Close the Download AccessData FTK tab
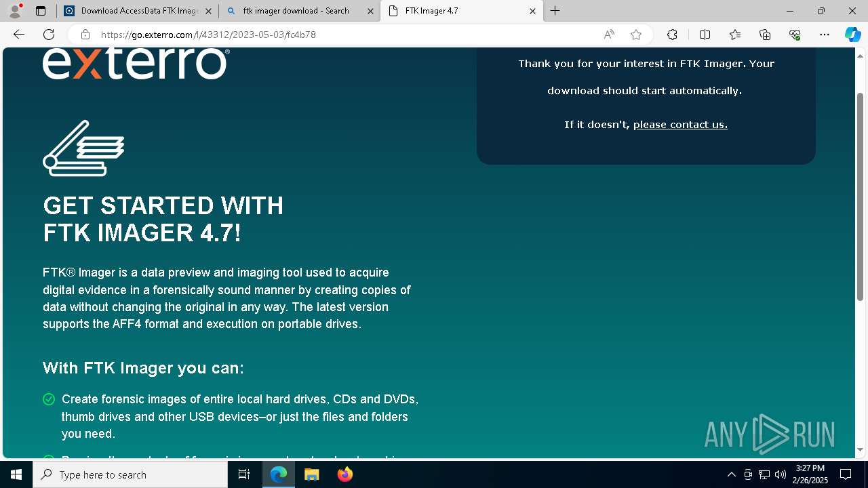This screenshot has width=868, height=488. click(x=208, y=11)
